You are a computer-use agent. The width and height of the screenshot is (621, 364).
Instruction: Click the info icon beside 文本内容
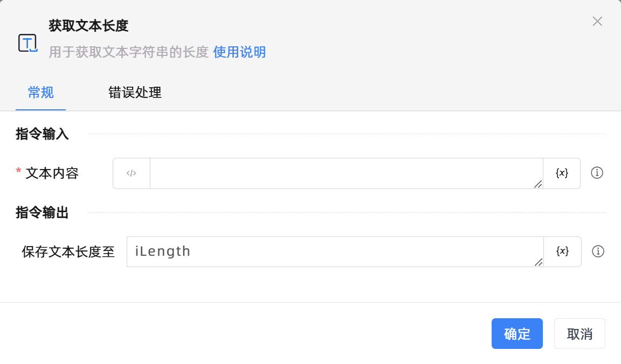click(597, 173)
